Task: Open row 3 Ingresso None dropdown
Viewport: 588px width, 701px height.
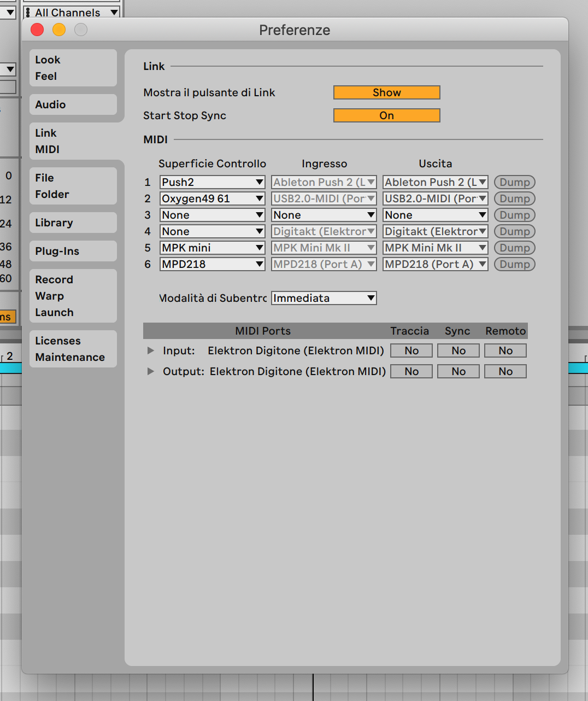Action: (324, 215)
